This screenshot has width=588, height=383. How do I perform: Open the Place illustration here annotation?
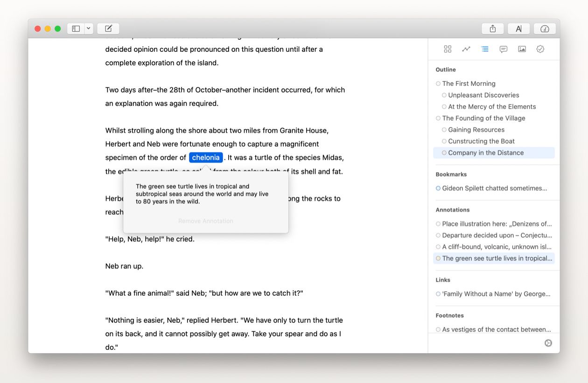point(497,224)
